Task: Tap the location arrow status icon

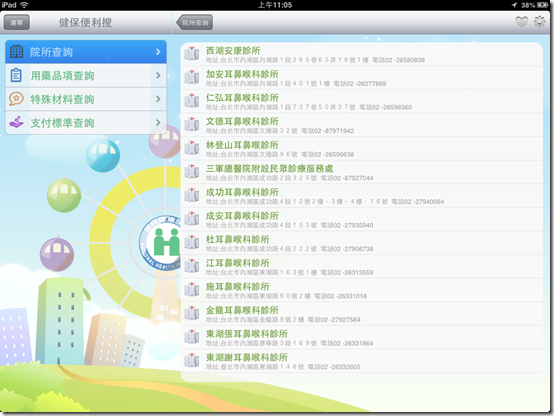Action: [x=514, y=5]
